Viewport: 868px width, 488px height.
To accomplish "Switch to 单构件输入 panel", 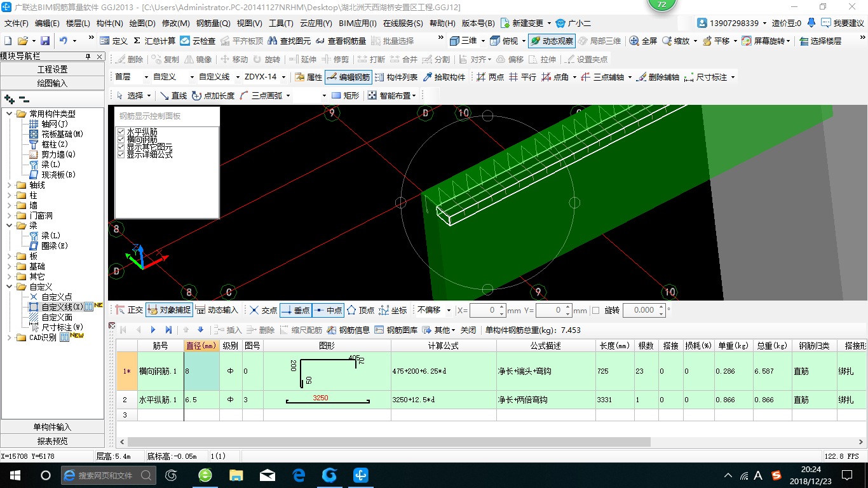I will point(52,427).
